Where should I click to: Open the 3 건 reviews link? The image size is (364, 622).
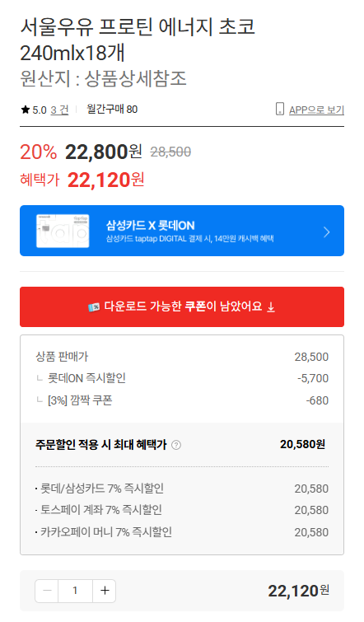[x=59, y=110]
